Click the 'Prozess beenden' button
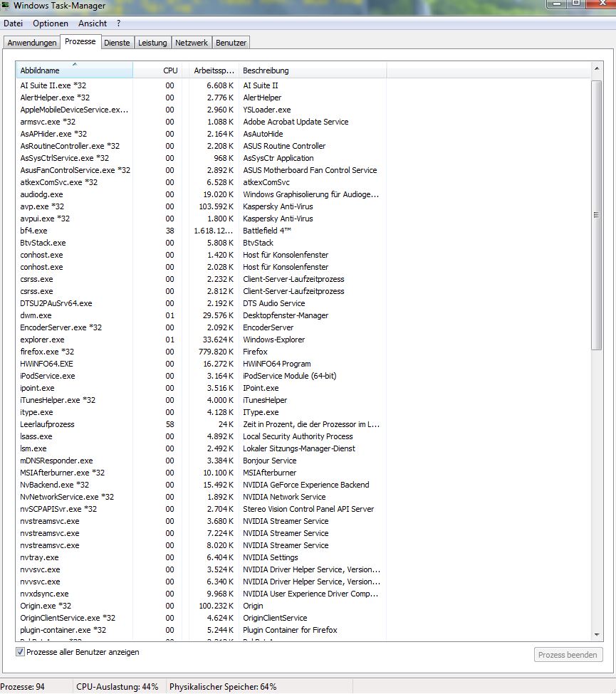This screenshot has width=616, height=694. (x=568, y=655)
